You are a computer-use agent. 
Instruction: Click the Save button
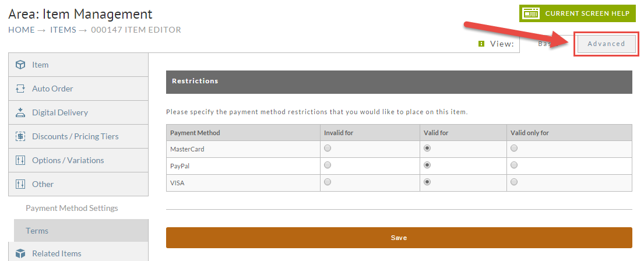(399, 238)
